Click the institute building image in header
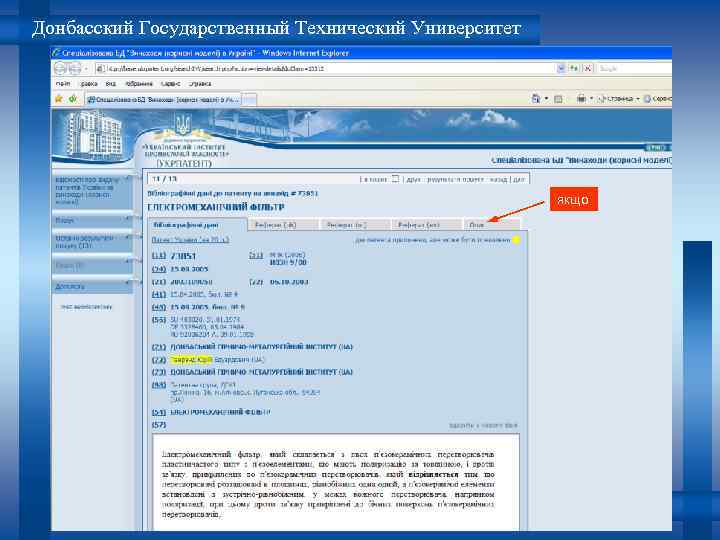The width and height of the screenshot is (720, 540). 94,135
